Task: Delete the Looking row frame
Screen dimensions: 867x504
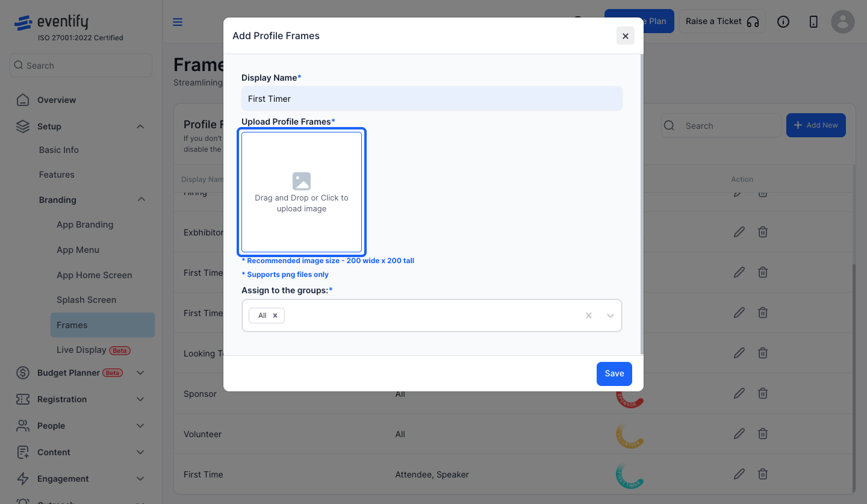Action: [x=763, y=353]
